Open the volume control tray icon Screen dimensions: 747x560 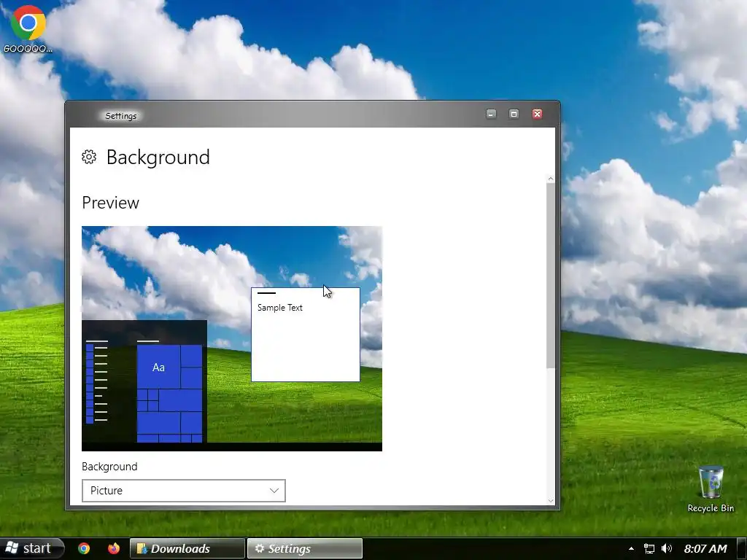(667, 548)
